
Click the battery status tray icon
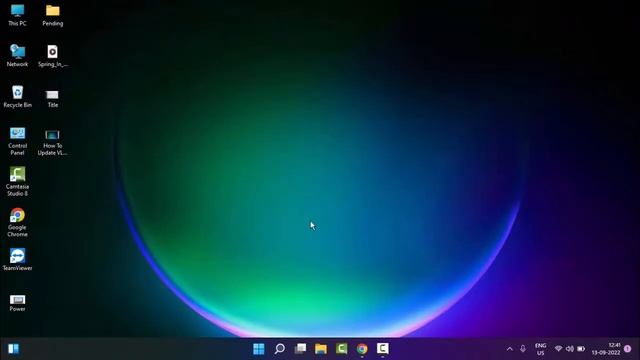(581, 349)
